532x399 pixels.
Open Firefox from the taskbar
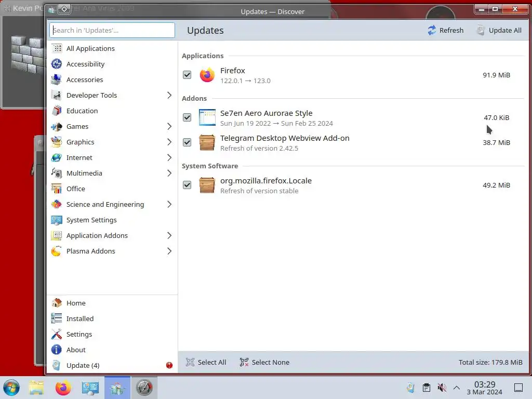[63, 388]
